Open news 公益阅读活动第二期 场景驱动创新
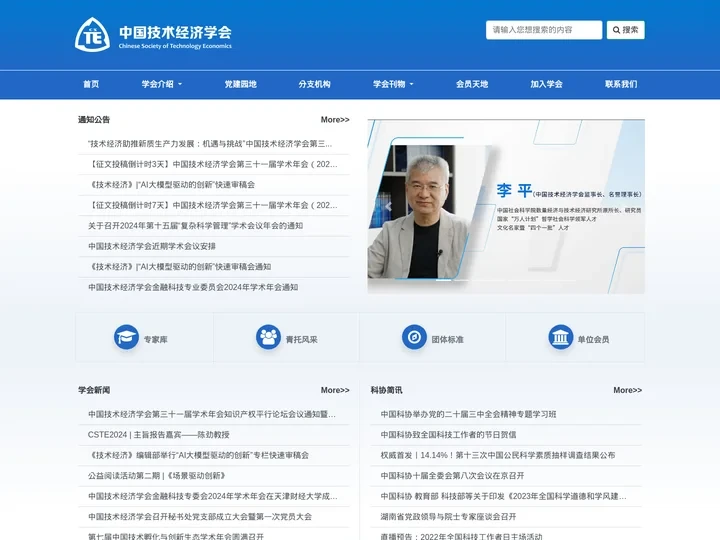This screenshot has width=720, height=540. pos(157,476)
